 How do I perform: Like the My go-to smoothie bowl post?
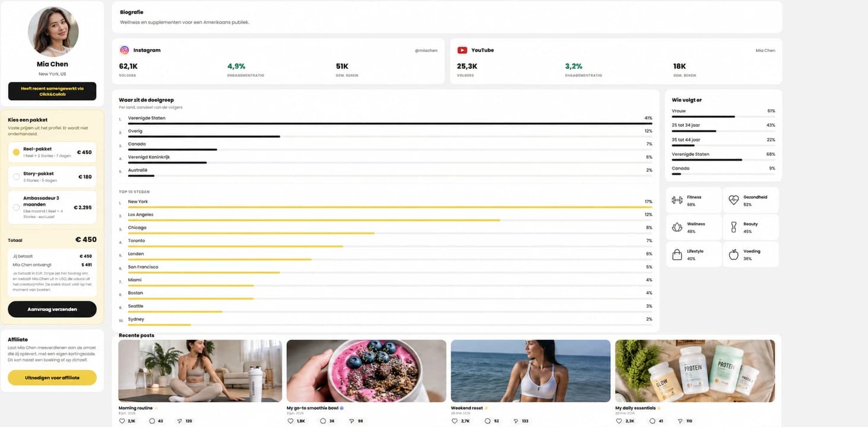point(291,421)
